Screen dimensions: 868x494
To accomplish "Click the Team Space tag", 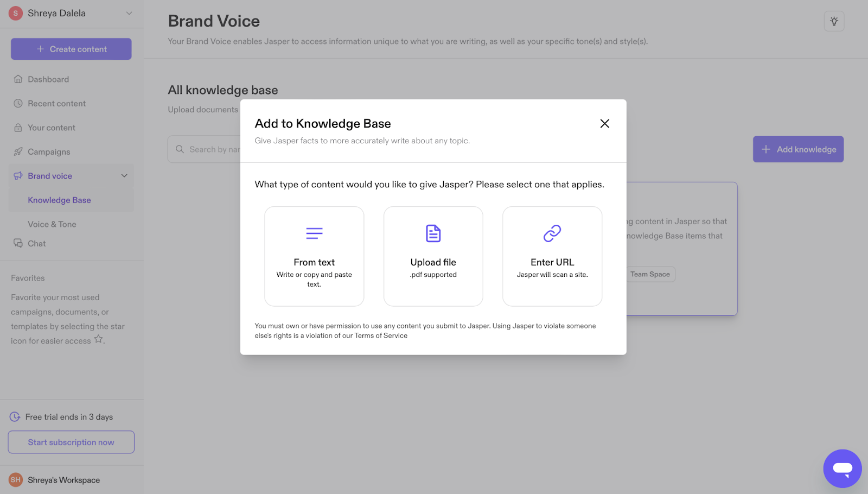I will point(650,274).
